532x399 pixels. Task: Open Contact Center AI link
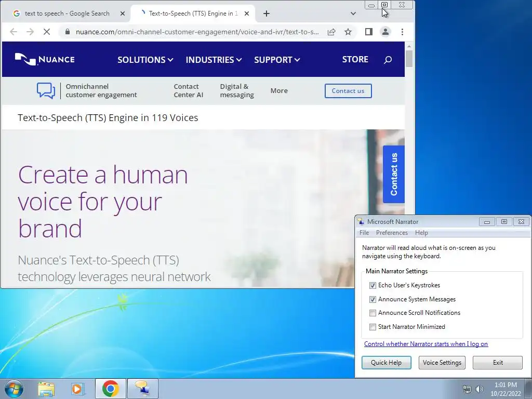[188, 90]
